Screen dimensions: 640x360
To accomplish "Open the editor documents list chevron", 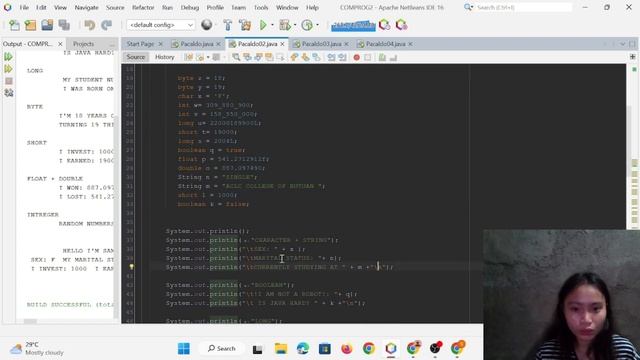I will click(x=622, y=44).
